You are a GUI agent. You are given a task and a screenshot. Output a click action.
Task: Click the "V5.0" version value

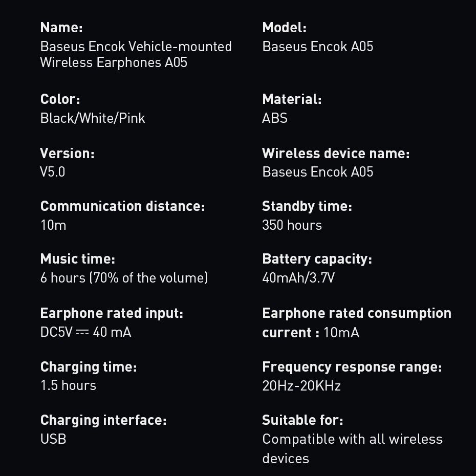click(x=53, y=172)
